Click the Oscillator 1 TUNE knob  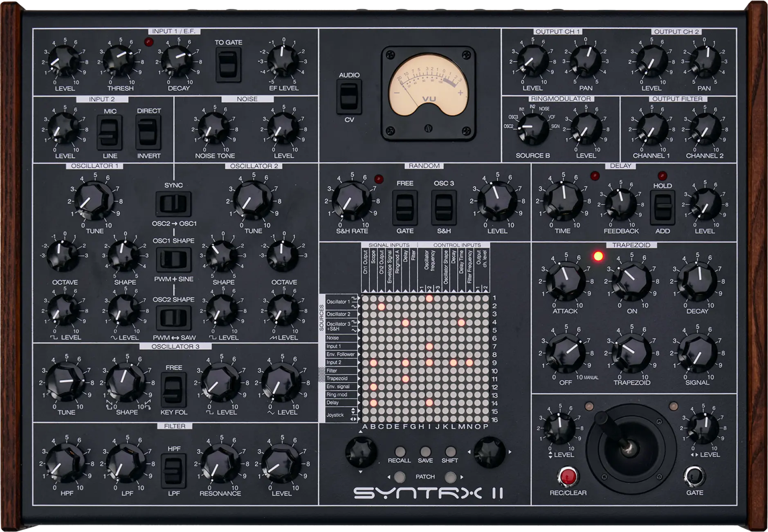point(94,201)
